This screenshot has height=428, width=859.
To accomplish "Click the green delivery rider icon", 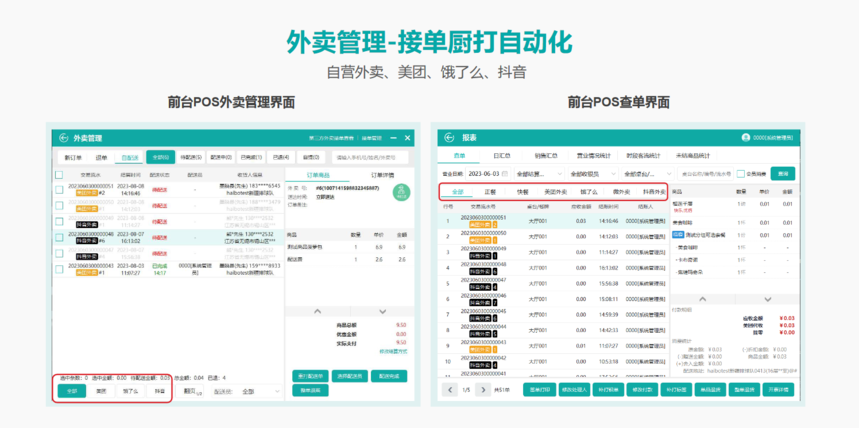I will 401,193.
